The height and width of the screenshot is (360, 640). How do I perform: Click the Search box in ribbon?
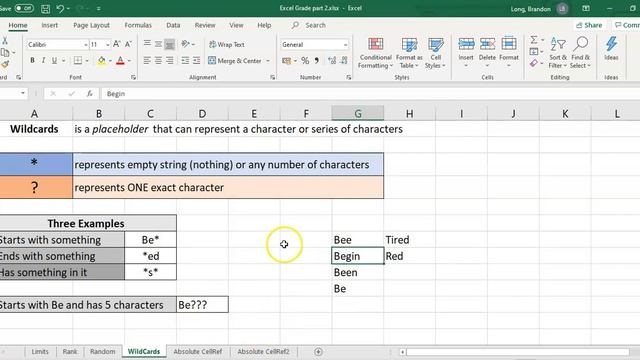(309, 25)
